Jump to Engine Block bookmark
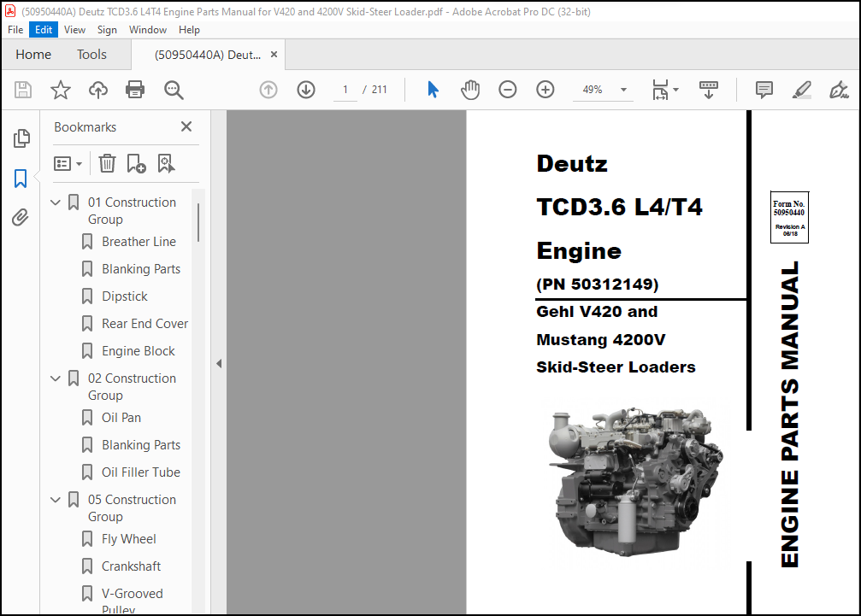The image size is (861, 616). (139, 351)
